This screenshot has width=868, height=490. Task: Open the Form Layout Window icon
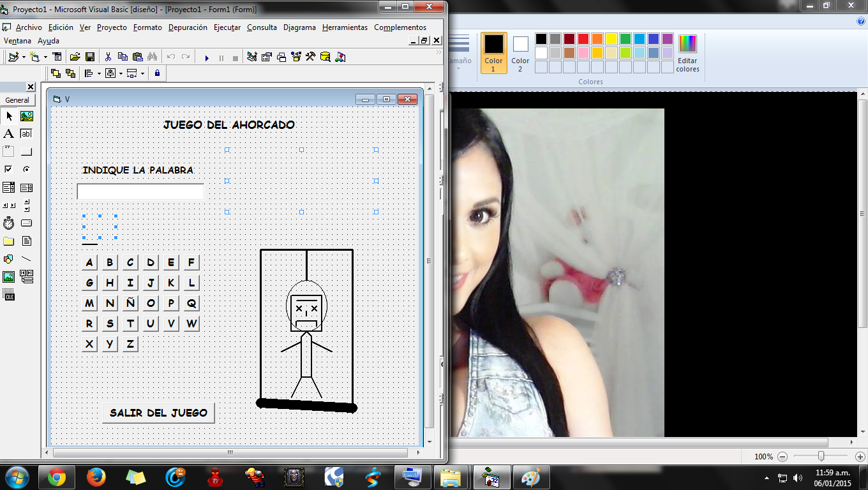pyautogui.click(x=281, y=57)
